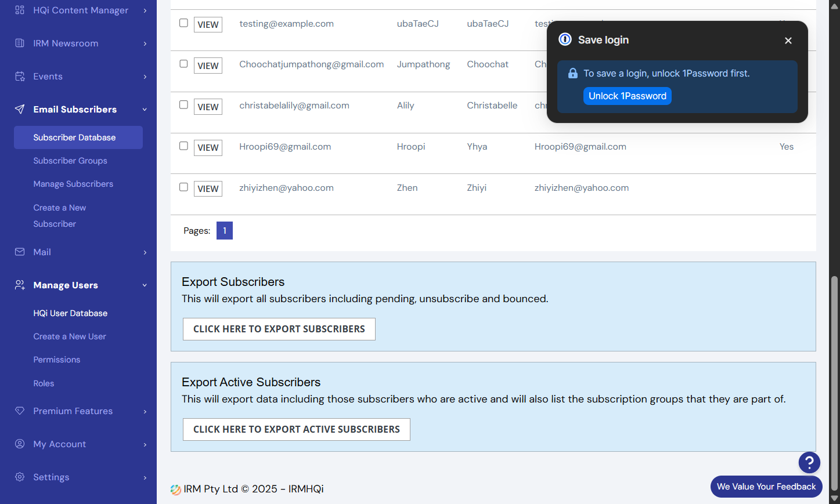Click Here to Export Subscribers button
Viewport: 840px width, 504px height.
tap(279, 329)
